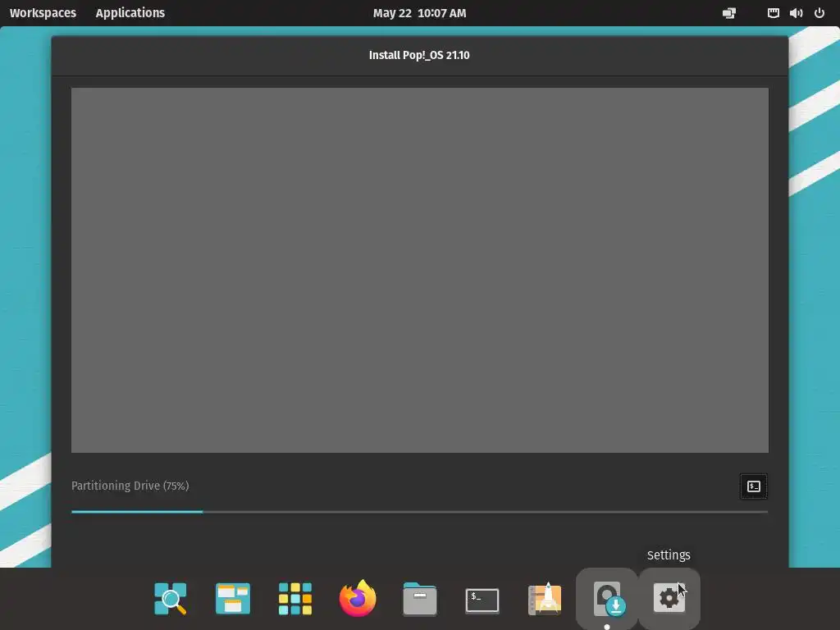Launch the Terminal from the dock
Viewport: 840px width, 630px height.
click(x=482, y=600)
